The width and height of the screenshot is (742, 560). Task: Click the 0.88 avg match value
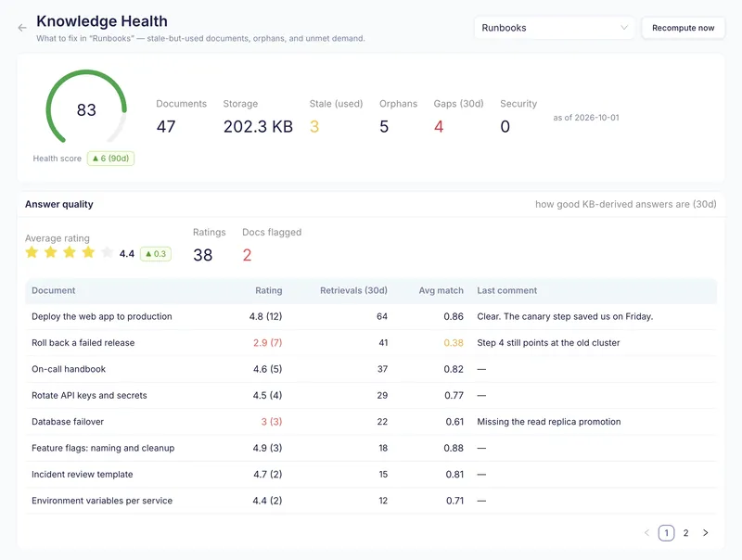[454, 448]
